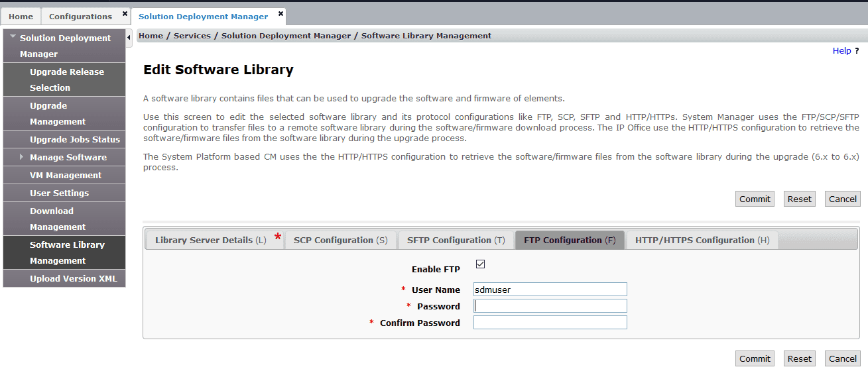The width and height of the screenshot is (868, 375).
Task: Uncheck the Enable FTP checkbox
Action: (481, 264)
